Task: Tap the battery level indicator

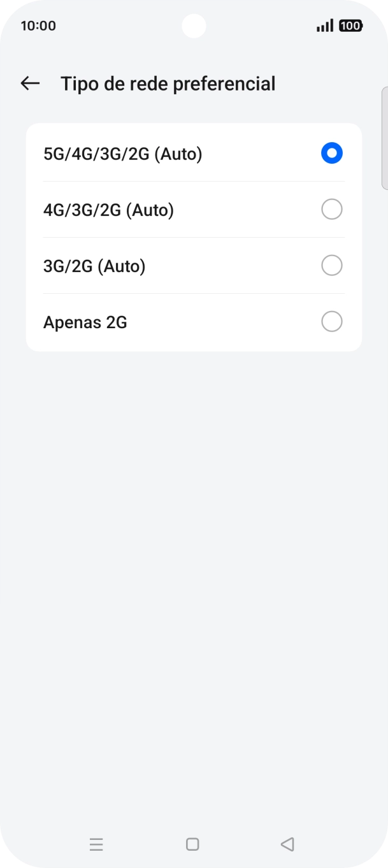Action: tap(350, 25)
